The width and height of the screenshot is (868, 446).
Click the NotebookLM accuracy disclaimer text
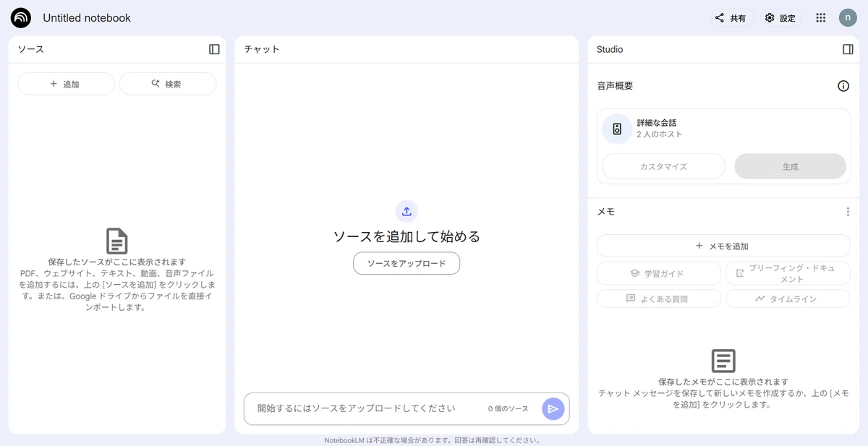432,440
